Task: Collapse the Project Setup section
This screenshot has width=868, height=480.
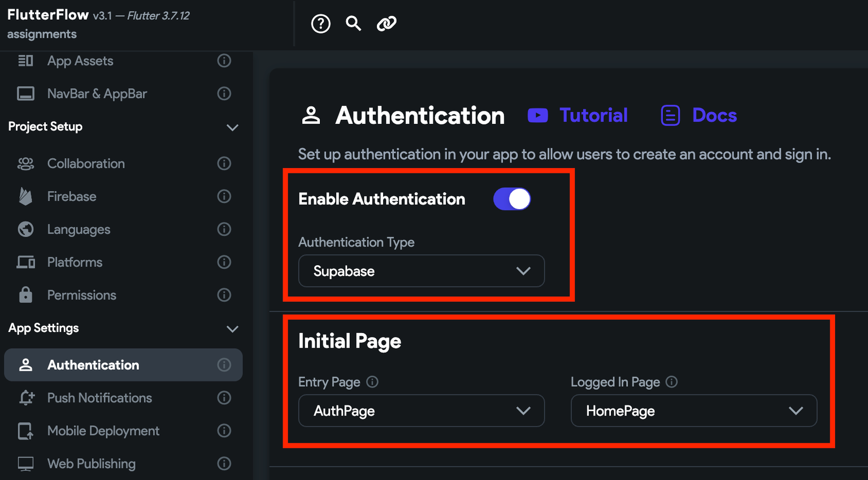Action: coord(232,127)
